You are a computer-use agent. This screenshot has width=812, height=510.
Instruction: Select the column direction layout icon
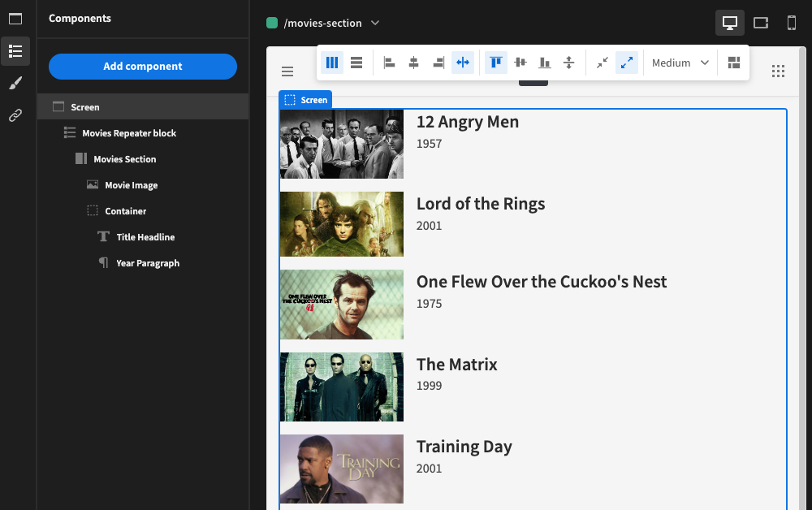click(332, 63)
